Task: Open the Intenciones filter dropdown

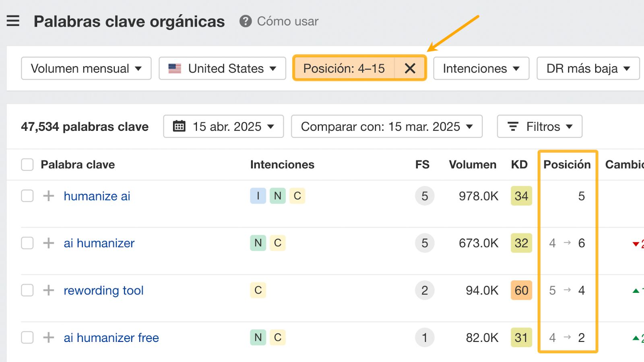Action: click(481, 68)
